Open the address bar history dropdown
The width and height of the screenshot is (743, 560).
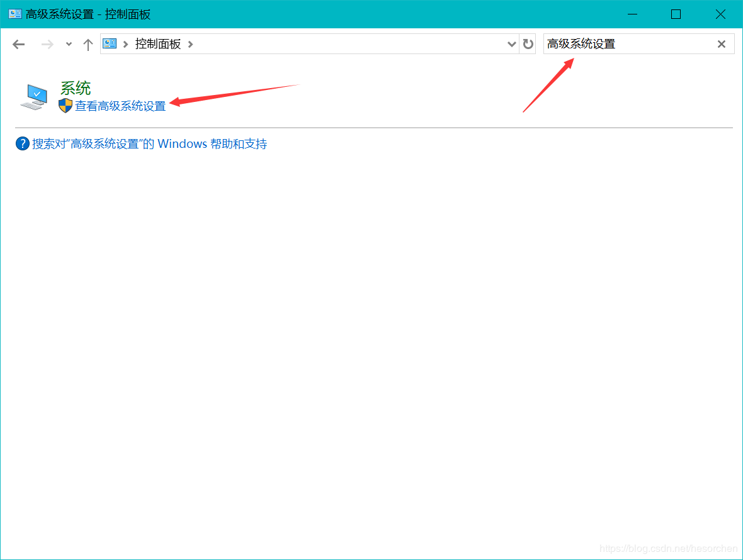coord(511,43)
